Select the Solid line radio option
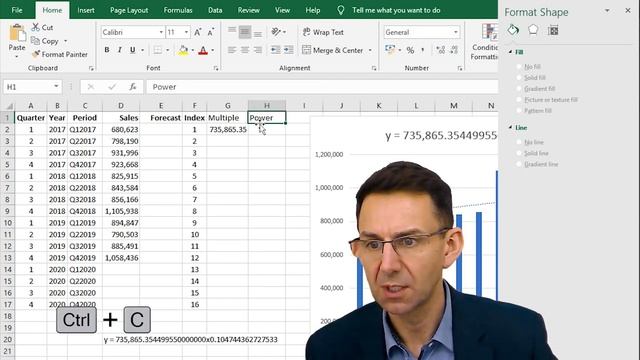Image resolution: width=640 pixels, height=360 pixels. [x=519, y=153]
